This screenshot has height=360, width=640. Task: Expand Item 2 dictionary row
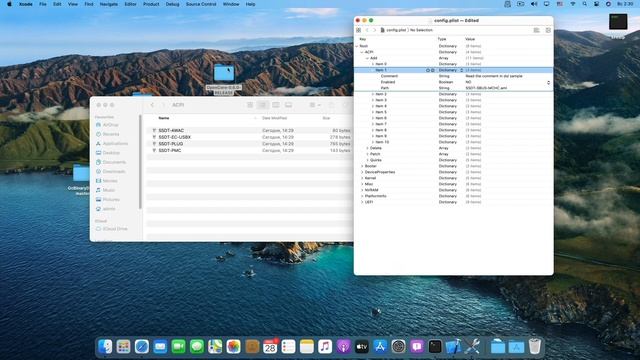click(x=373, y=94)
